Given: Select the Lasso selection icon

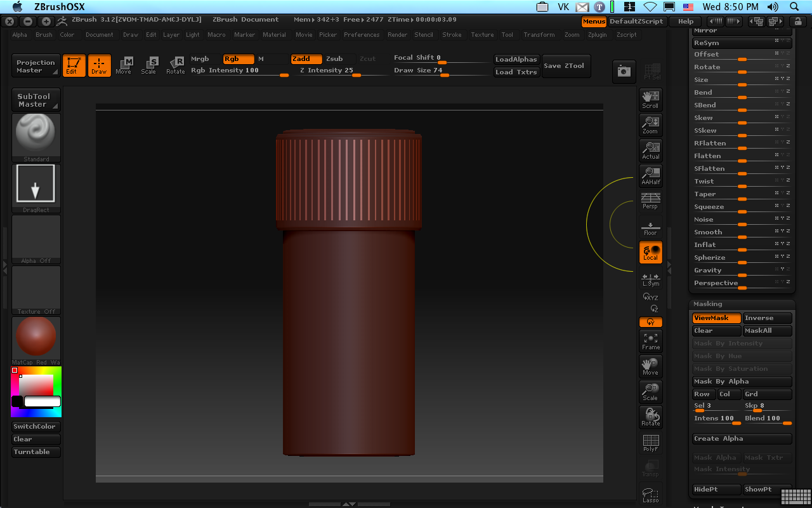Looking at the screenshot, I should click(650, 495).
